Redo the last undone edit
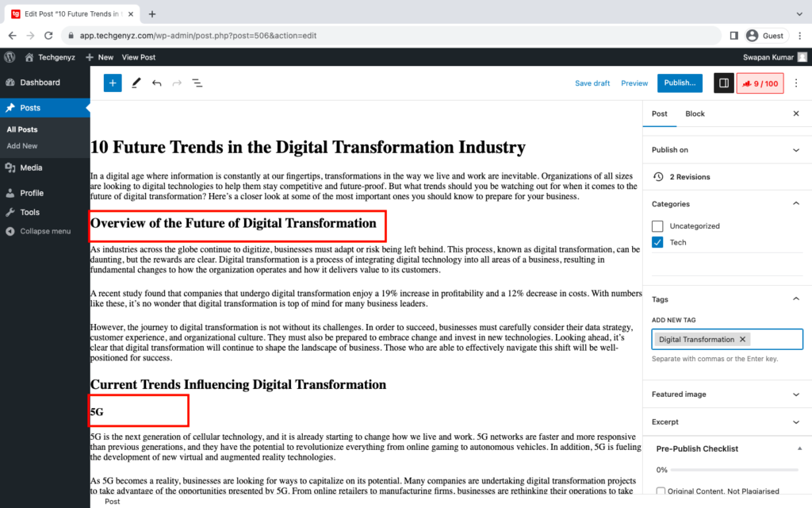The height and width of the screenshot is (508, 812). pos(177,83)
